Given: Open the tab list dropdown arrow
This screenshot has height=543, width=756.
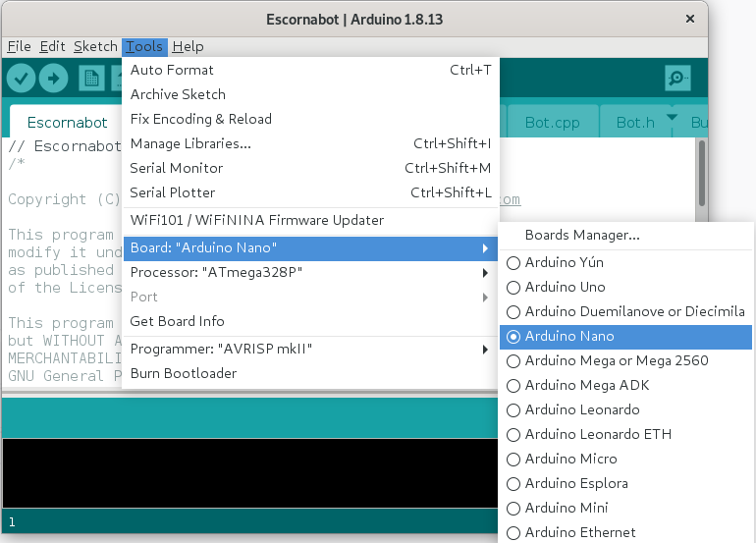Looking at the screenshot, I should [673, 118].
